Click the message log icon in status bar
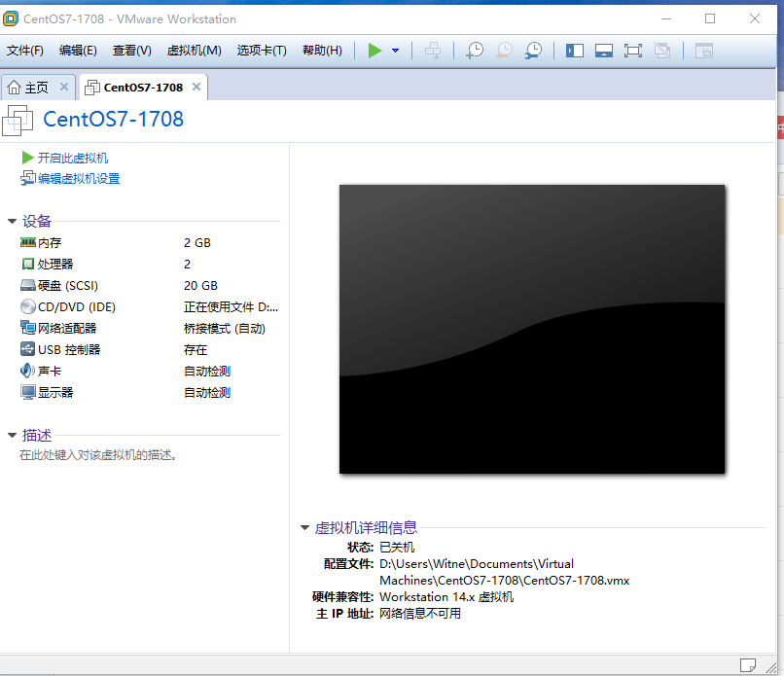784x676 pixels. point(747,665)
